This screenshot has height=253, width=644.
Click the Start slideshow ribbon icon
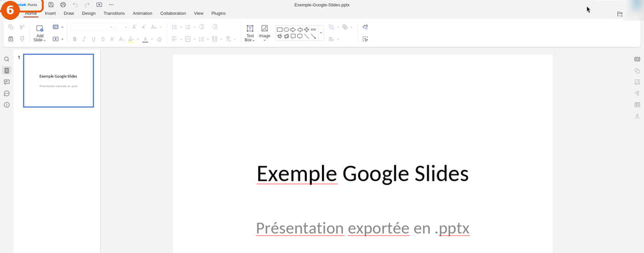(56, 39)
